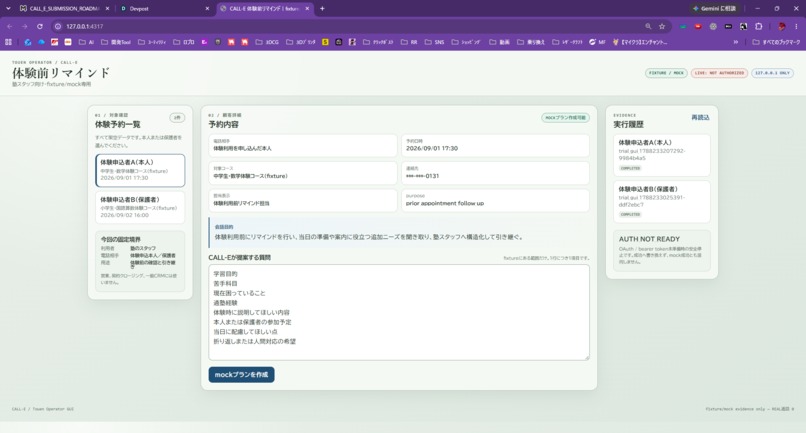Click the zoom magnifier icon in address bar
Screen dimensions: 806x433
648,26
